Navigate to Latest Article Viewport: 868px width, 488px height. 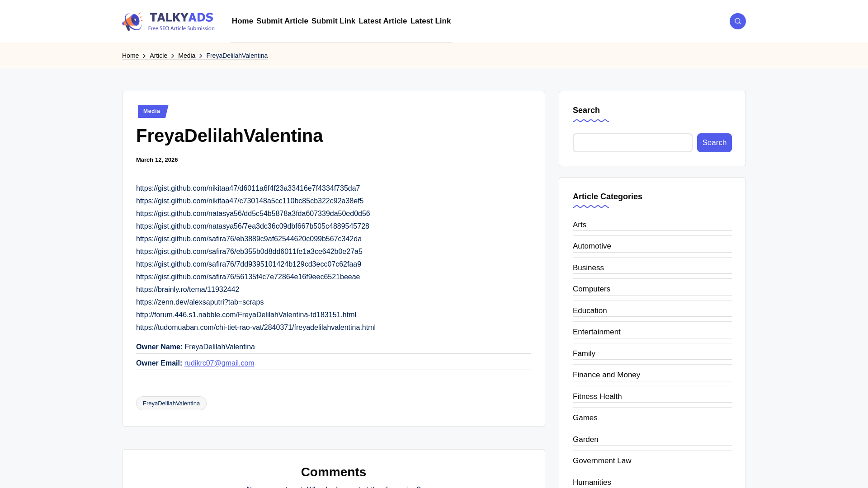(382, 21)
